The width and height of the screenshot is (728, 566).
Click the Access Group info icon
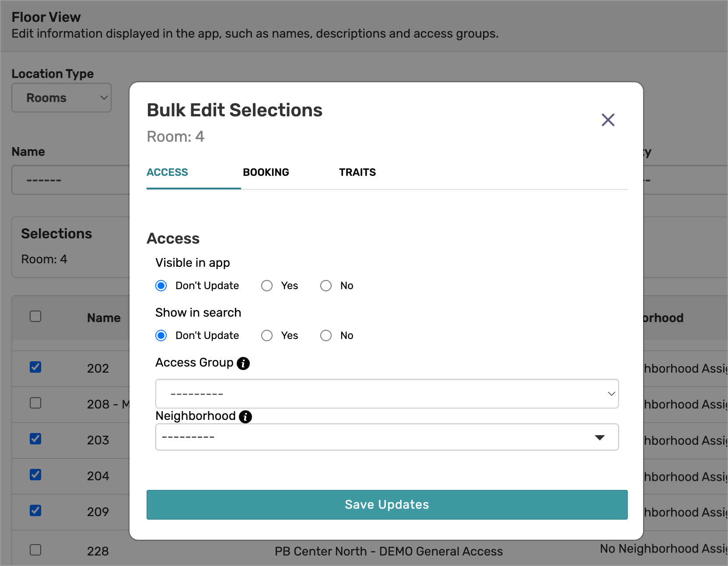[243, 363]
